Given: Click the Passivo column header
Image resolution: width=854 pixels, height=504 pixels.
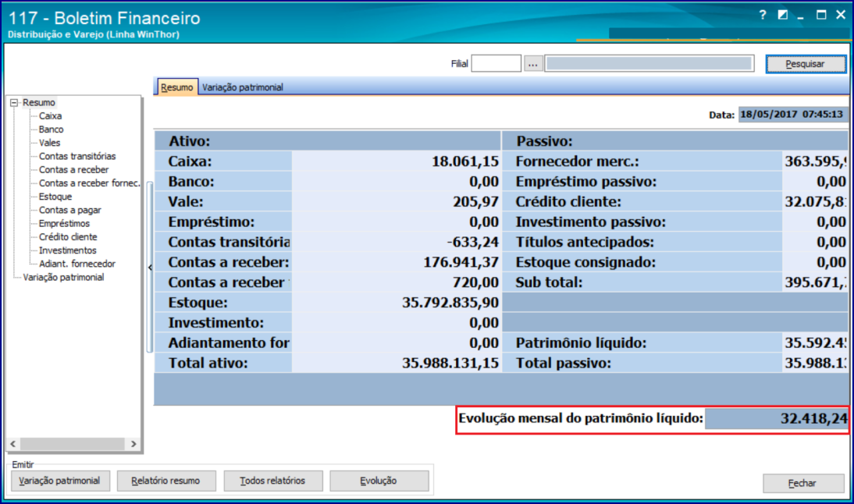Looking at the screenshot, I should click(545, 141).
